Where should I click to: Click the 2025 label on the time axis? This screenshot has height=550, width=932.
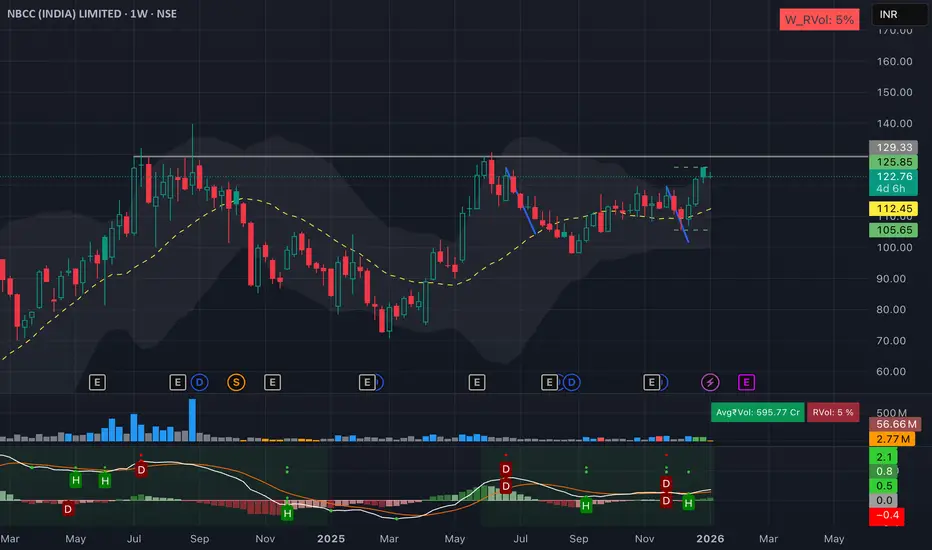click(330, 539)
